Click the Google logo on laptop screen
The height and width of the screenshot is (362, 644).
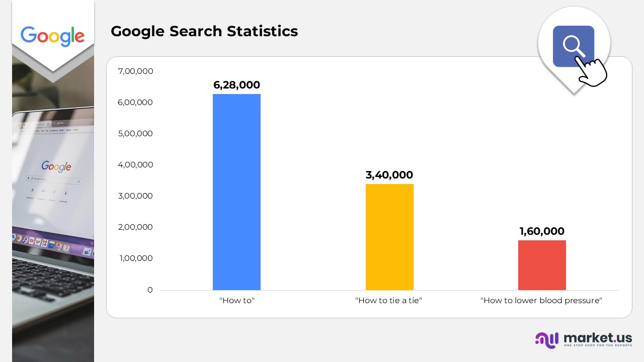click(56, 166)
